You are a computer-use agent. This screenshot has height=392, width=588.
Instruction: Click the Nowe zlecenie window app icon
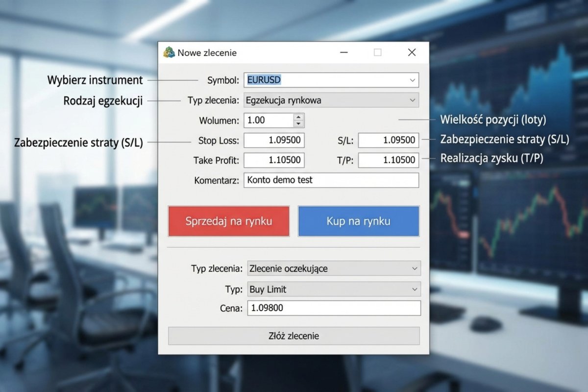coord(169,52)
